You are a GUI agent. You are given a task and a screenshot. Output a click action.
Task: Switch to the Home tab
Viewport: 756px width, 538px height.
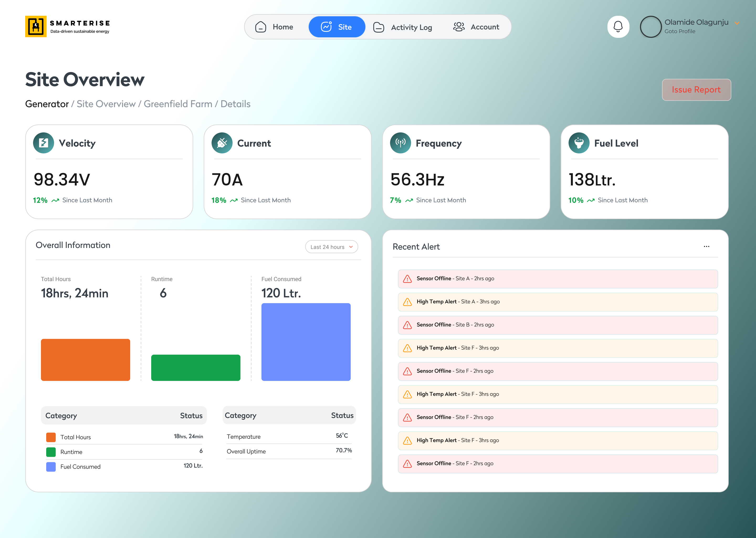pyautogui.click(x=274, y=27)
